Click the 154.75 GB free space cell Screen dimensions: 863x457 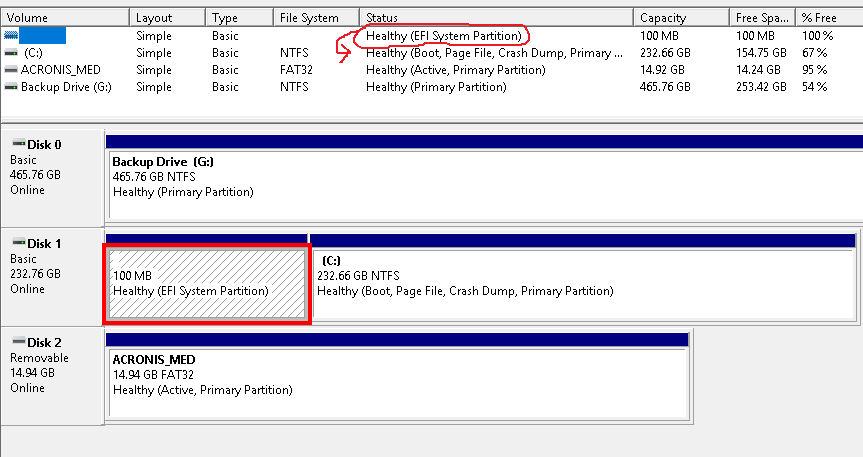pos(761,53)
